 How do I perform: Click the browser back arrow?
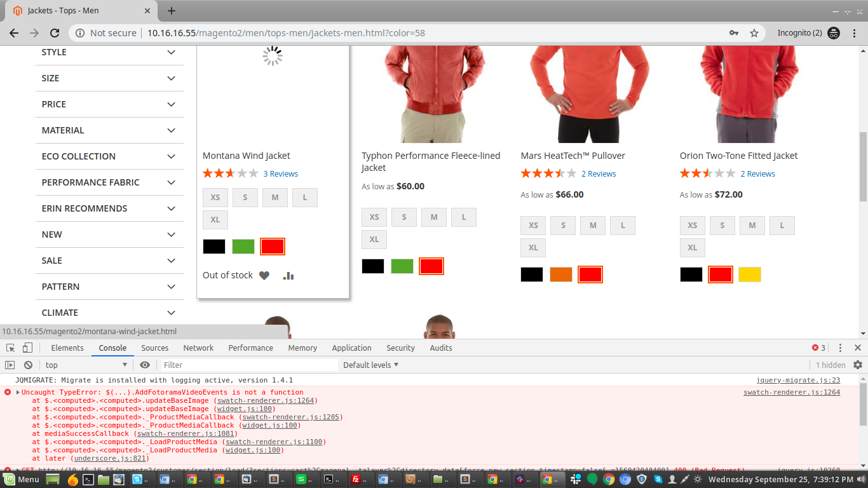tap(14, 33)
